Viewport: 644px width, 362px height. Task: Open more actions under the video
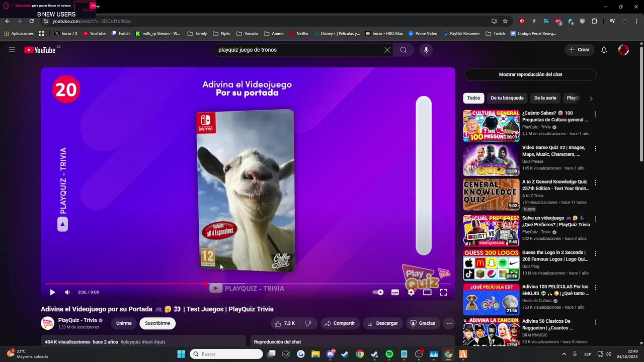coord(449,323)
